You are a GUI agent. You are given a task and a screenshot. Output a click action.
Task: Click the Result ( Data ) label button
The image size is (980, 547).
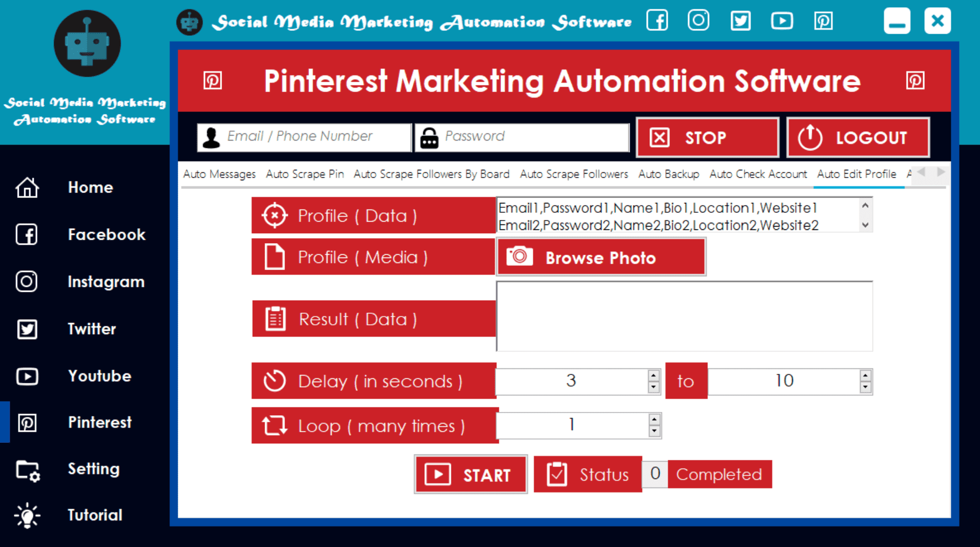coord(374,319)
